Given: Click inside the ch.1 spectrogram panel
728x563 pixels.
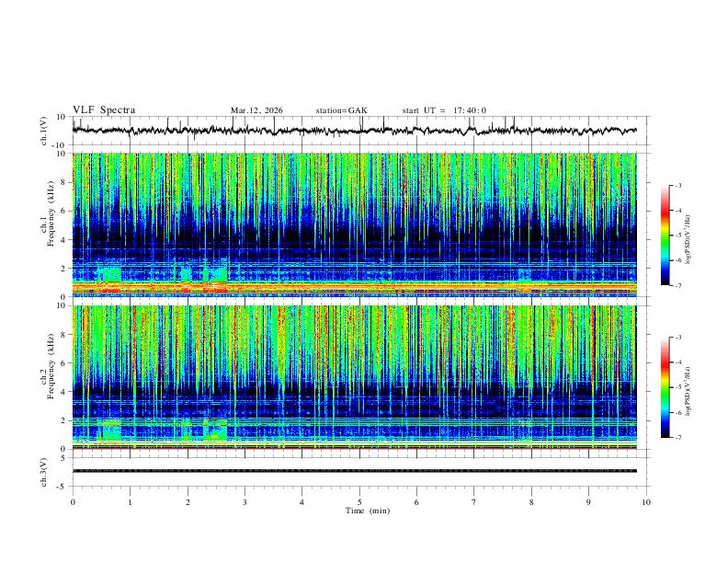Looking at the screenshot, I should (354, 224).
